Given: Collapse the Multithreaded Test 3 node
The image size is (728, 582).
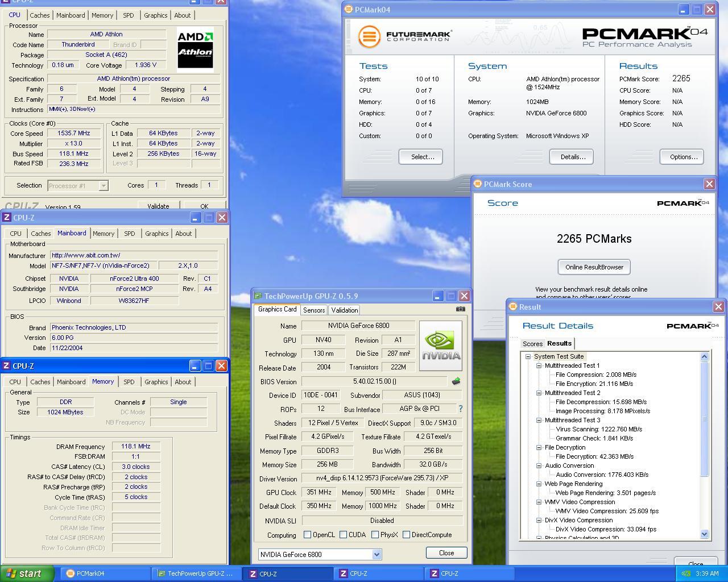Looking at the screenshot, I should point(539,421).
